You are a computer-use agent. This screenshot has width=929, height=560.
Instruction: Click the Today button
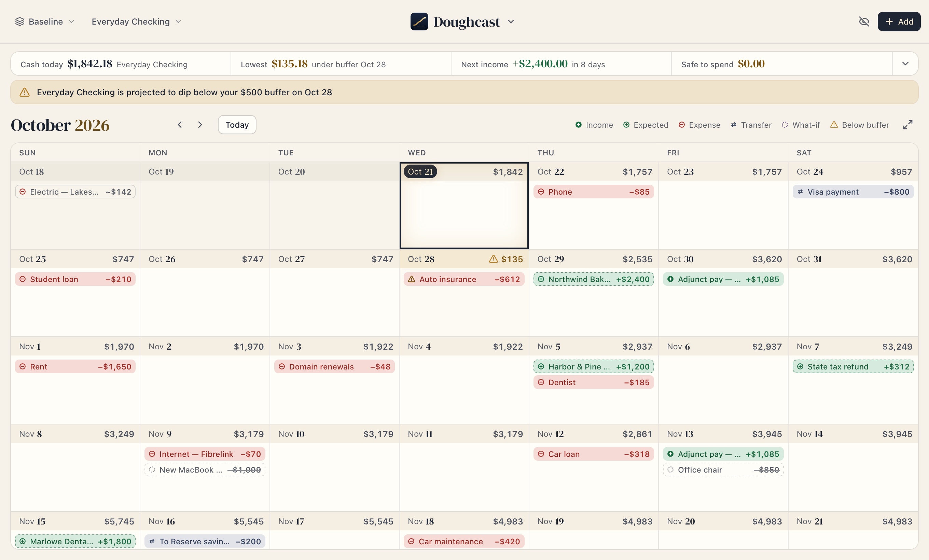pyautogui.click(x=237, y=125)
